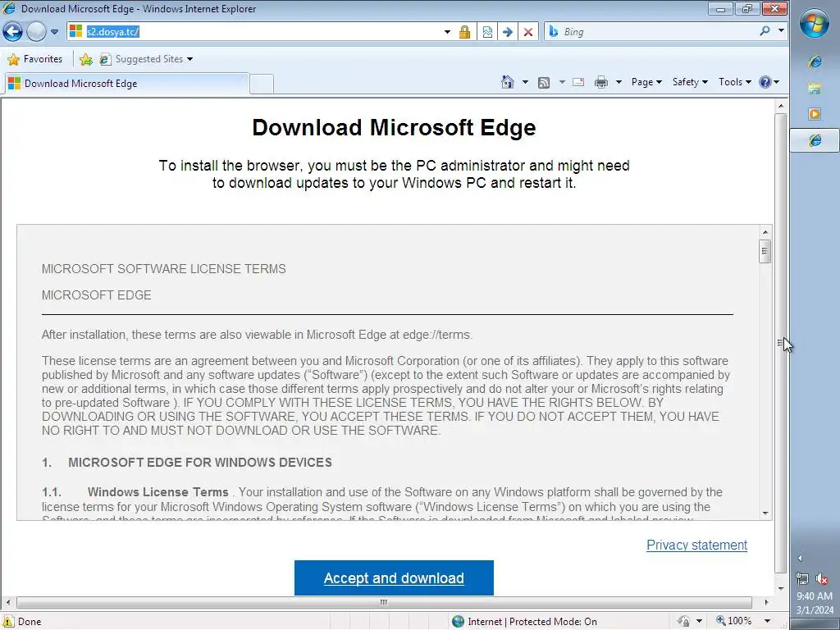Click the Accept and download button
Screen dimensions: 840x630
[x=394, y=577]
